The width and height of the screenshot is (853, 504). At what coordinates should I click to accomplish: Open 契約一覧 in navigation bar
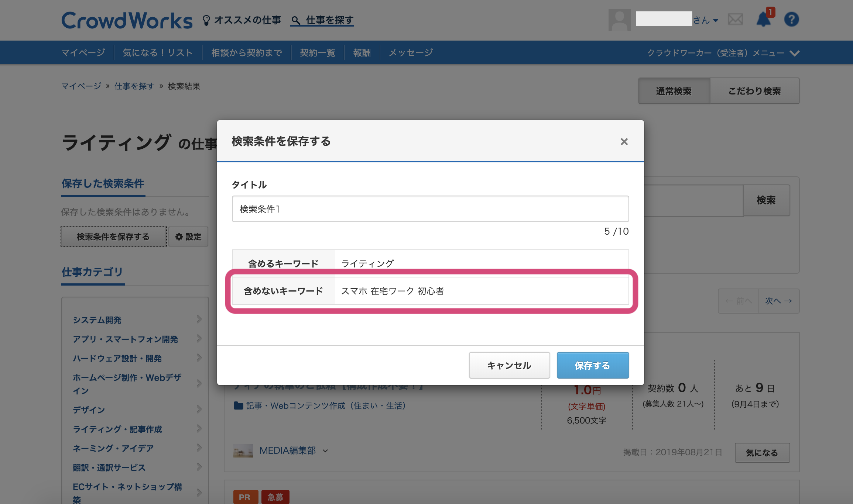(x=317, y=53)
